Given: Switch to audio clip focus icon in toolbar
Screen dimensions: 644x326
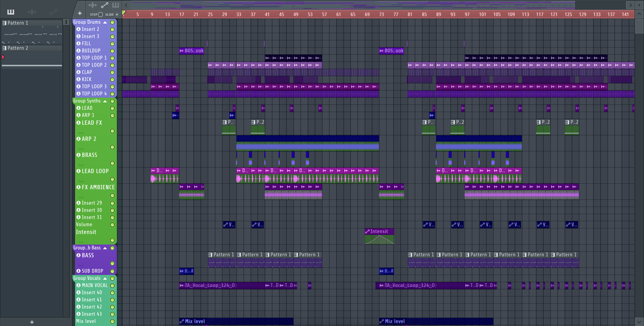Looking at the screenshot, I should (92, 5).
